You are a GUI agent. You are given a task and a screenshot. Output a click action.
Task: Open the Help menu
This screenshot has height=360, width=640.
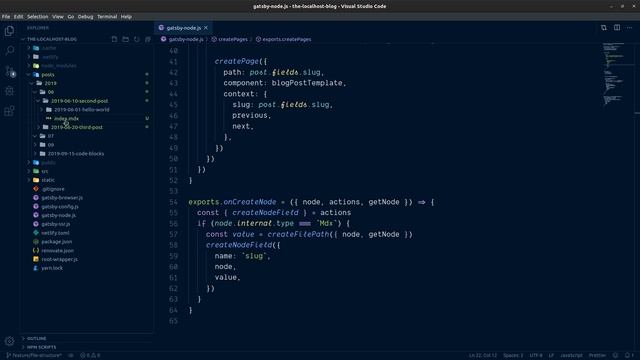[x=126, y=17]
